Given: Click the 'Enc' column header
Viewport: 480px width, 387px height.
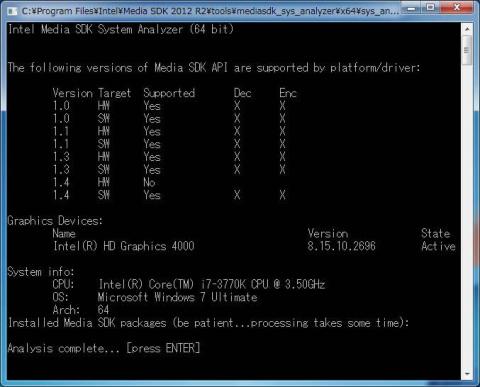Looking at the screenshot, I should 288,93.
